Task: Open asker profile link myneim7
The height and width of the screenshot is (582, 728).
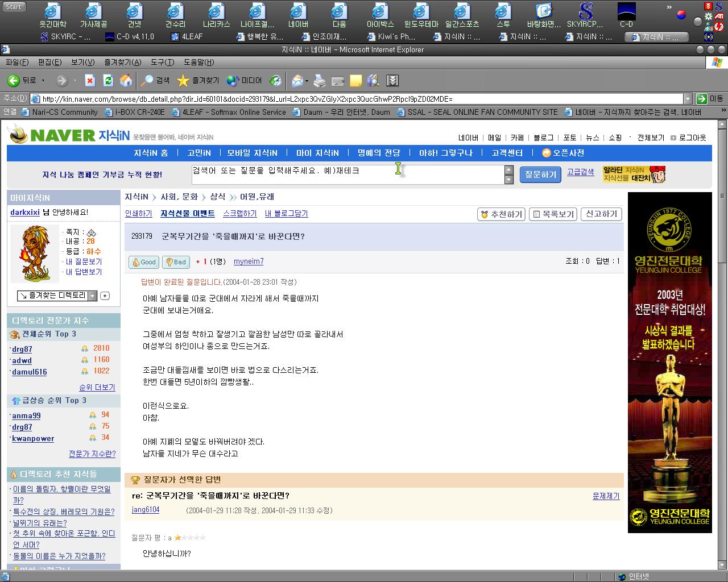Action: pos(249,261)
